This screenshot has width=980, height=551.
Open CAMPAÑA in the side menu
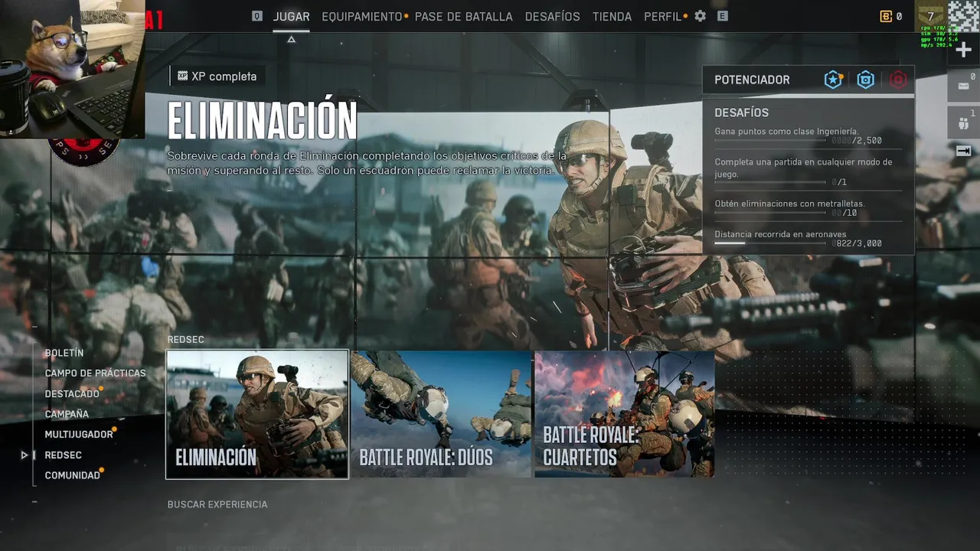(x=67, y=414)
